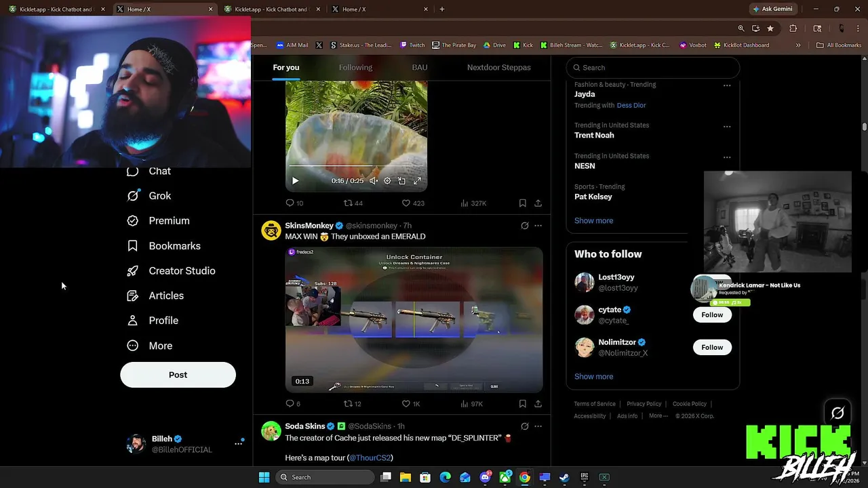Open Grok actions on the Soda Skins post
This screenshot has width=868, height=488.
click(x=524, y=426)
